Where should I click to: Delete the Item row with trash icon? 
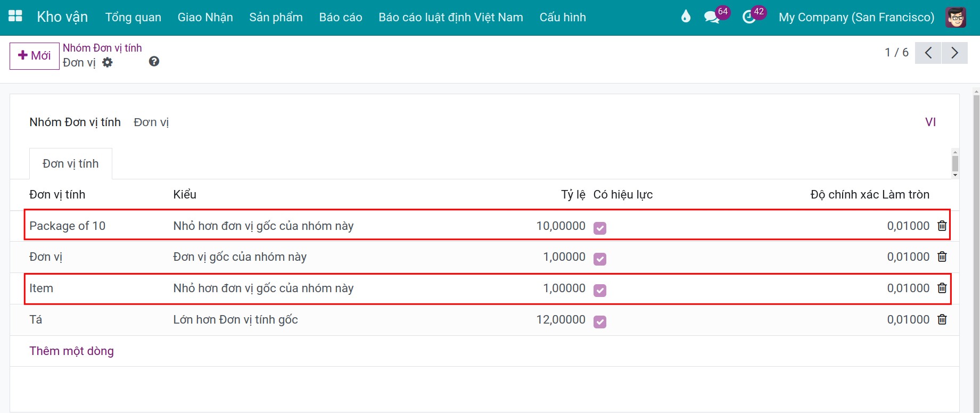(942, 288)
